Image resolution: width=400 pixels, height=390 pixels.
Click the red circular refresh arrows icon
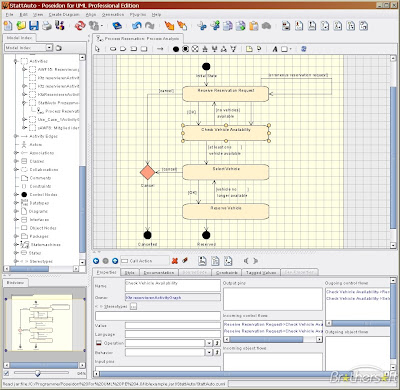(80, 26)
